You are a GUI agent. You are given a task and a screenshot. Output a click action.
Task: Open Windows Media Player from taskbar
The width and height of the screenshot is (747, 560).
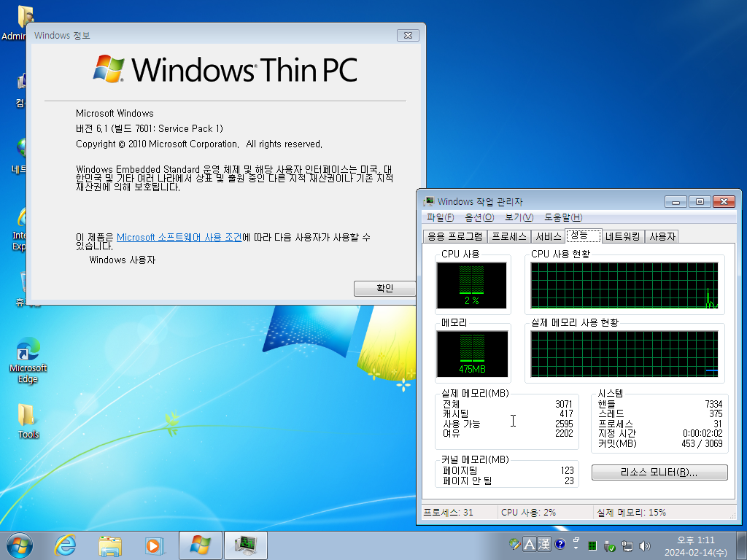(x=155, y=545)
